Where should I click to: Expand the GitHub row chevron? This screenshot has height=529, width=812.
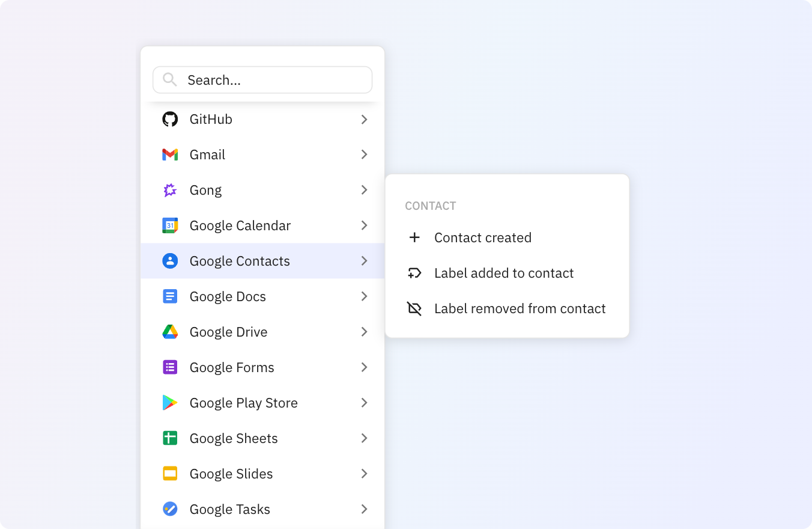click(x=364, y=119)
